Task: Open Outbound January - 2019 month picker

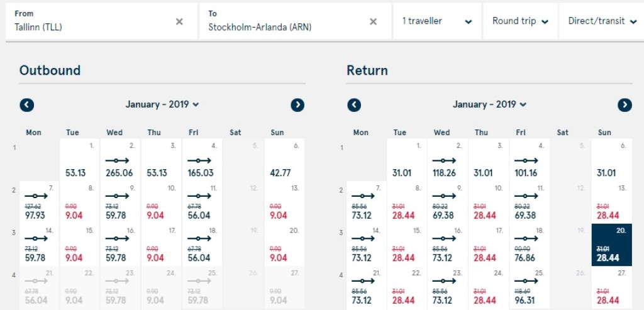Action: pos(162,104)
